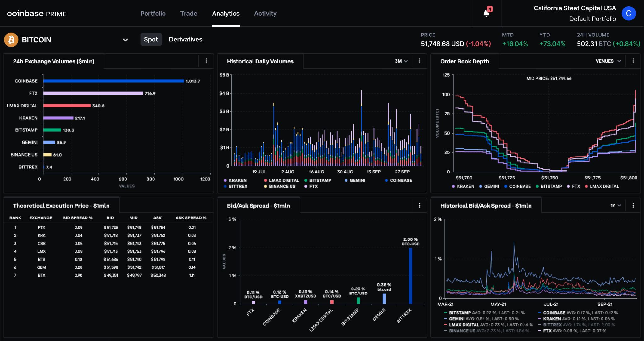Click the FTX volume bar 716.9
The width and height of the screenshot is (644, 341).
[x=93, y=93]
